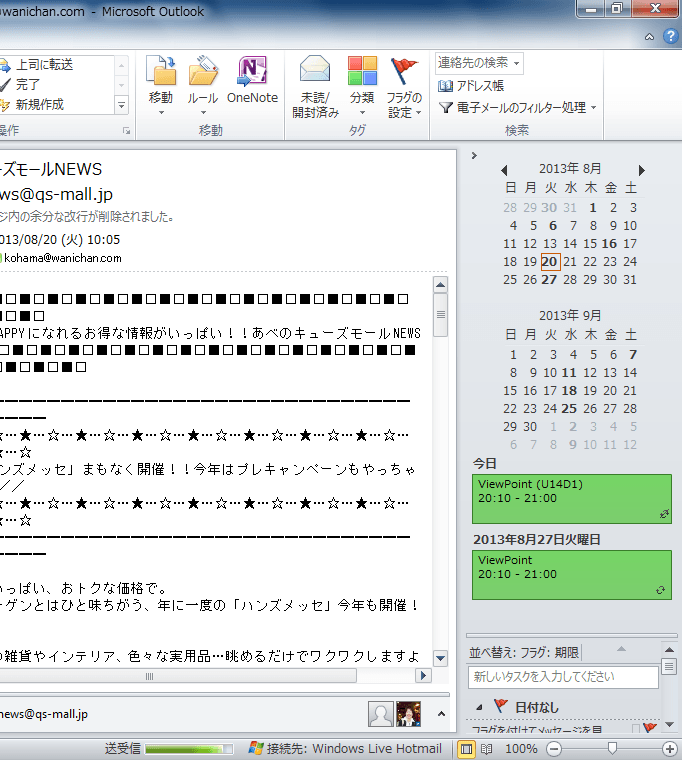This screenshot has height=760, width=682.
Task: Expand the people pane caret
Action: (x=441, y=714)
